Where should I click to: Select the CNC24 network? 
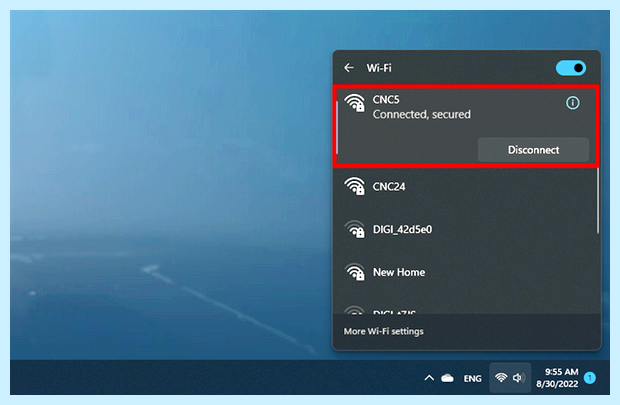pyautogui.click(x=465, y=186)
